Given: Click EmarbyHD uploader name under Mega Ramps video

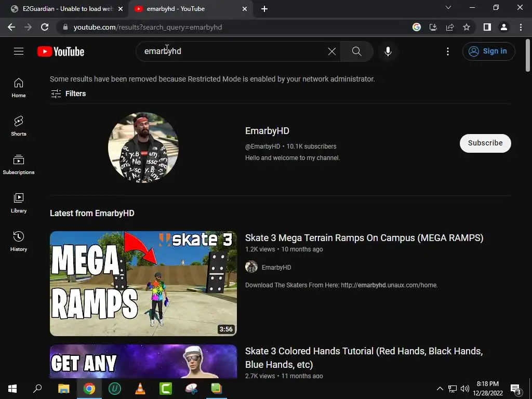Looking at the screenshot, I should [276, 268].
